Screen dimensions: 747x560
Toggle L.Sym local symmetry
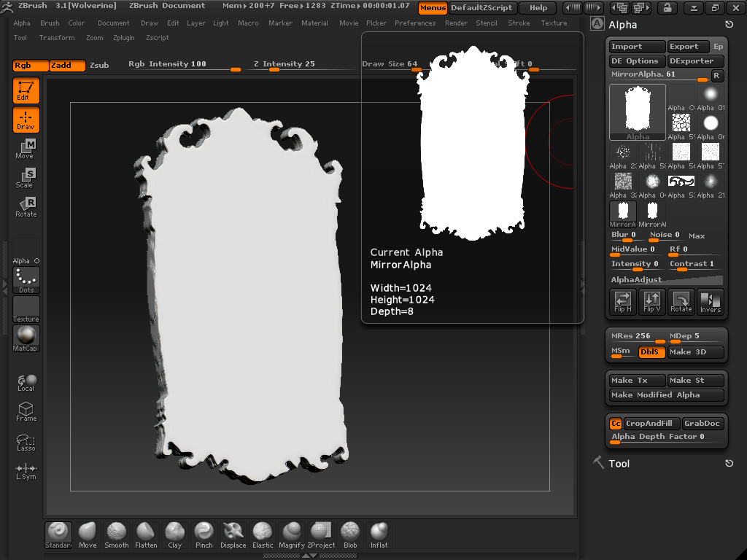pyautogui.click(x=26, y=472)
